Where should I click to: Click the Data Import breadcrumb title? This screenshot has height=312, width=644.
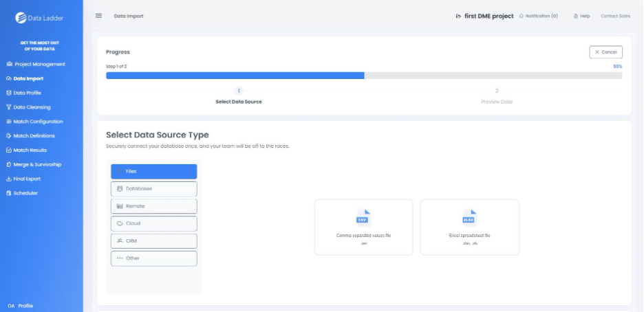[x=129, y=16]
